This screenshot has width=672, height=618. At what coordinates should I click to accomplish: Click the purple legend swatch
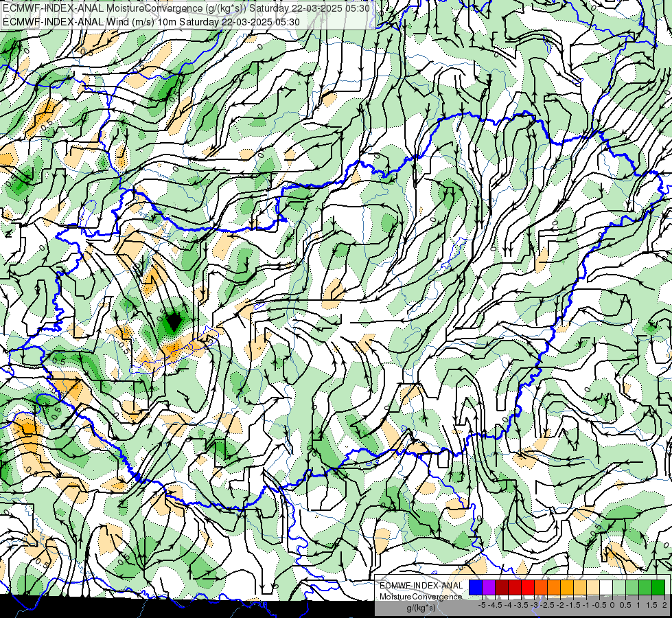point(489,587)
